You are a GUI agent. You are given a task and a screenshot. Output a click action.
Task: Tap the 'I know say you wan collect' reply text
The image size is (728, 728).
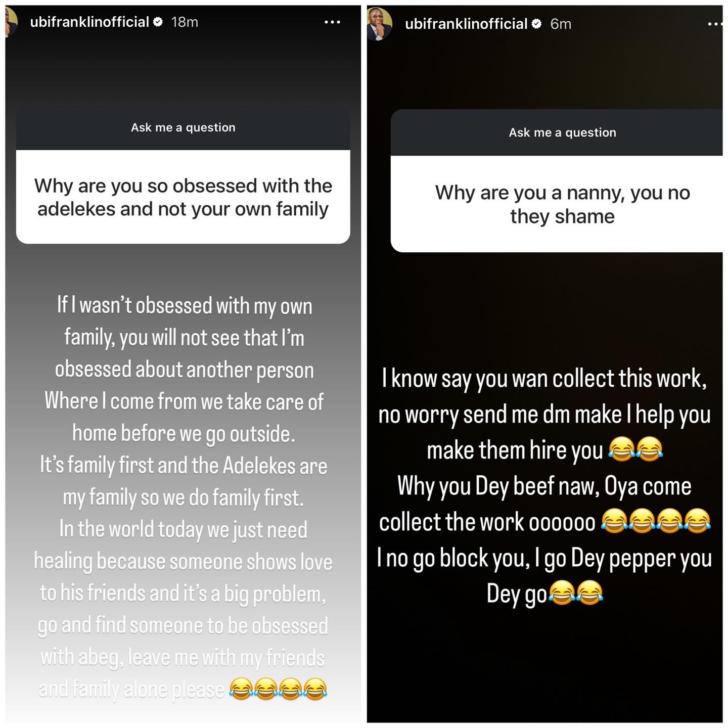pos(544,486)
